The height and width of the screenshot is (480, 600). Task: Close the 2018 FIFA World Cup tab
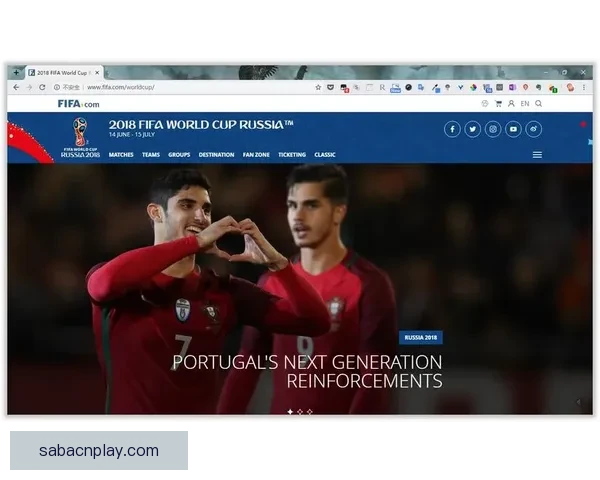pyautogui.click(x=97, y=72)
